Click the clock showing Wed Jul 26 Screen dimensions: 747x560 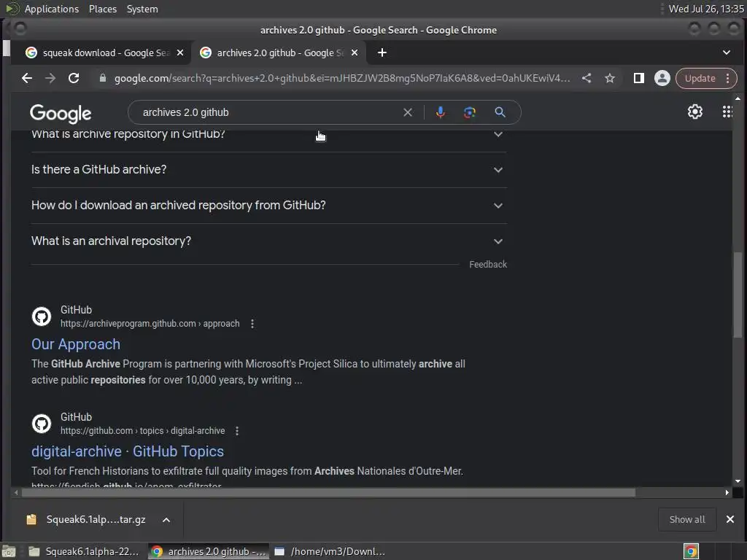point(706,9)
